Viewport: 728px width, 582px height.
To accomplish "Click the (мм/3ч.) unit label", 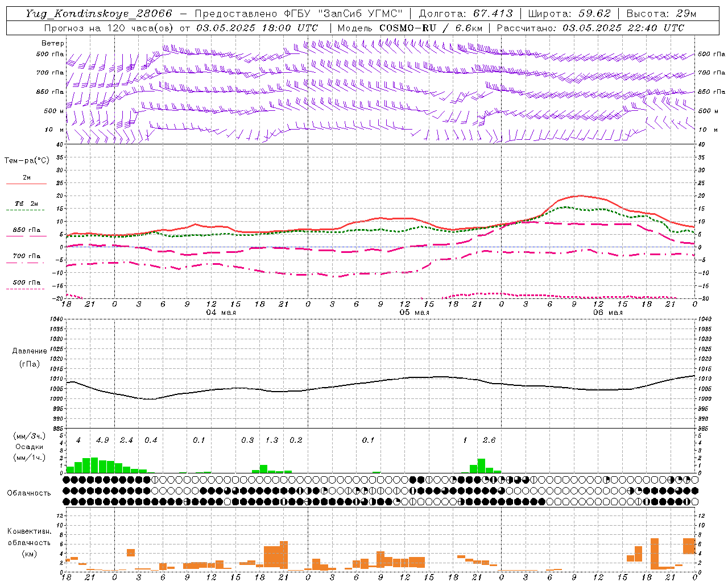I will pos(30,436).
